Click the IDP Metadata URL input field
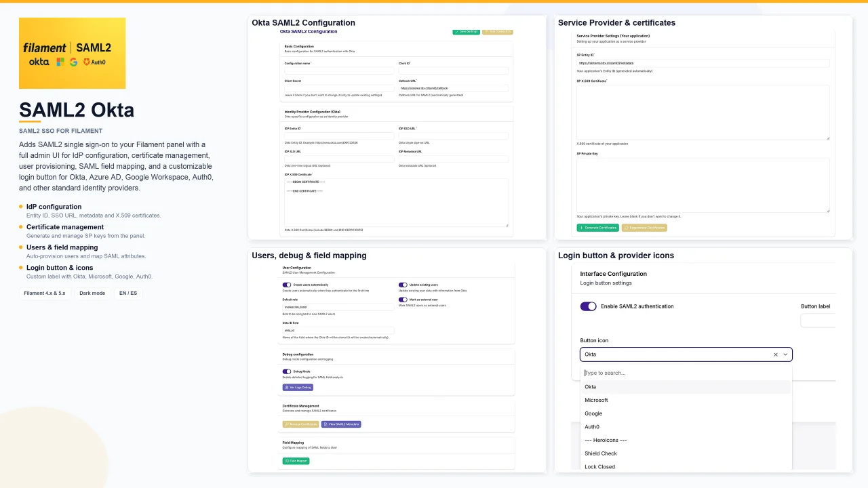The image size is (868, 488). pos(453,159)
